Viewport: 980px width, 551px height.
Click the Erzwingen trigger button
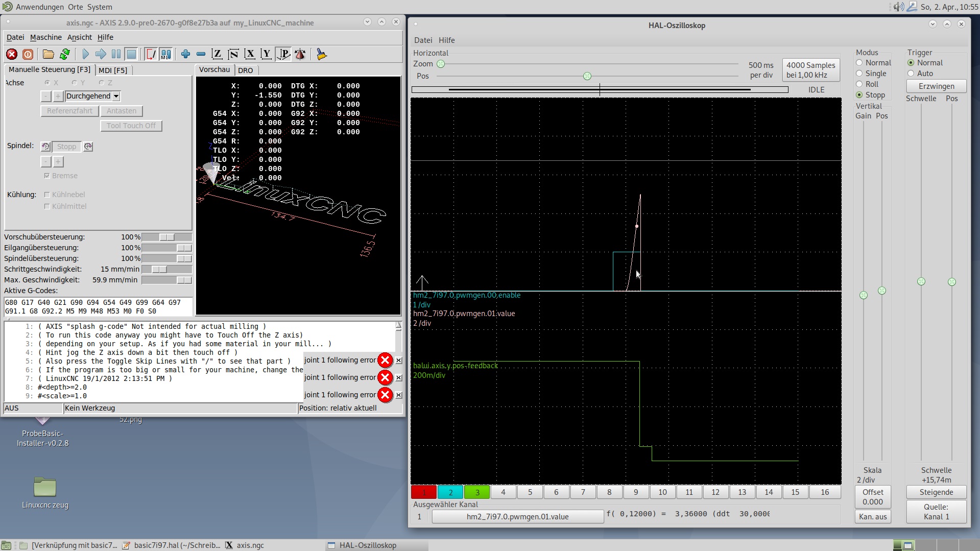936,86
